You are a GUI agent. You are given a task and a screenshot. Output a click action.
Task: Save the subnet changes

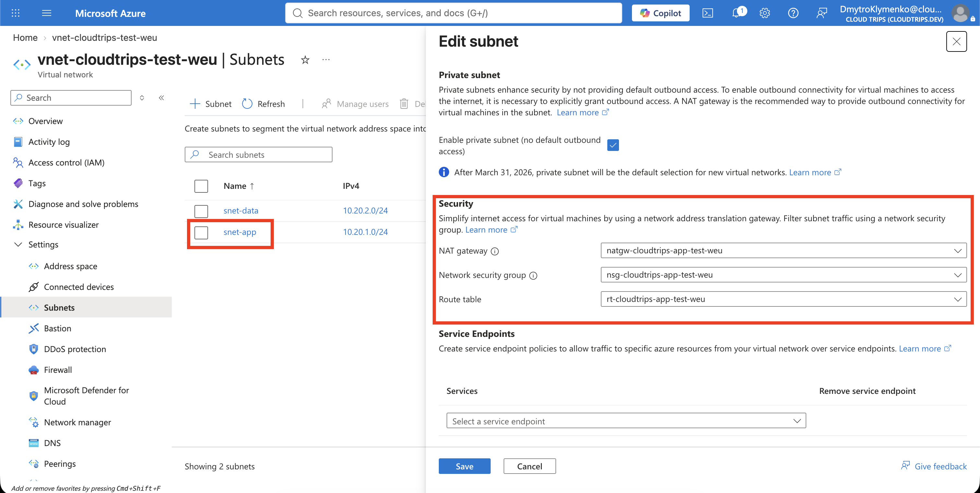pyautogui.click(x=464, y=466)
